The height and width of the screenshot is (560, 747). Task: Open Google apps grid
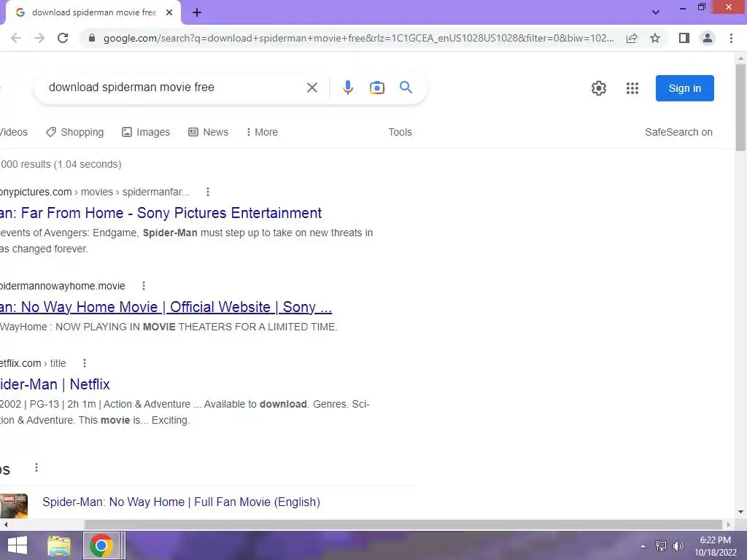tap(632, 88)
